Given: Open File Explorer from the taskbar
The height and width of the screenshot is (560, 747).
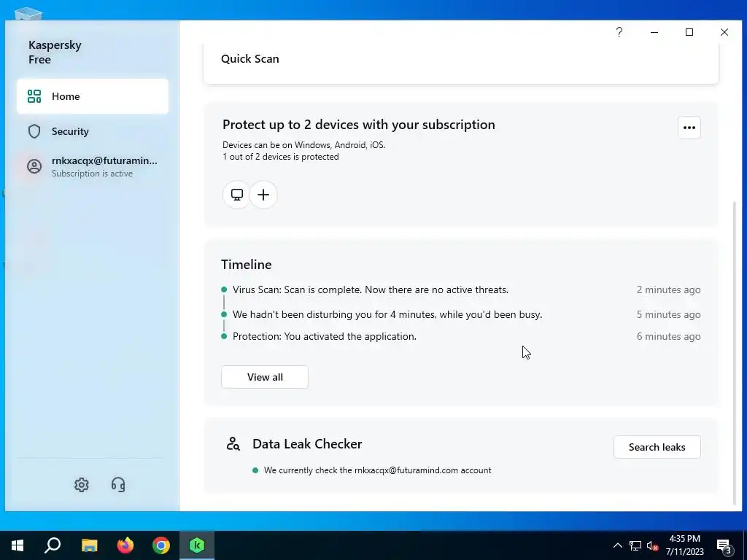Looking at the screenshot, I should (89, 545).
